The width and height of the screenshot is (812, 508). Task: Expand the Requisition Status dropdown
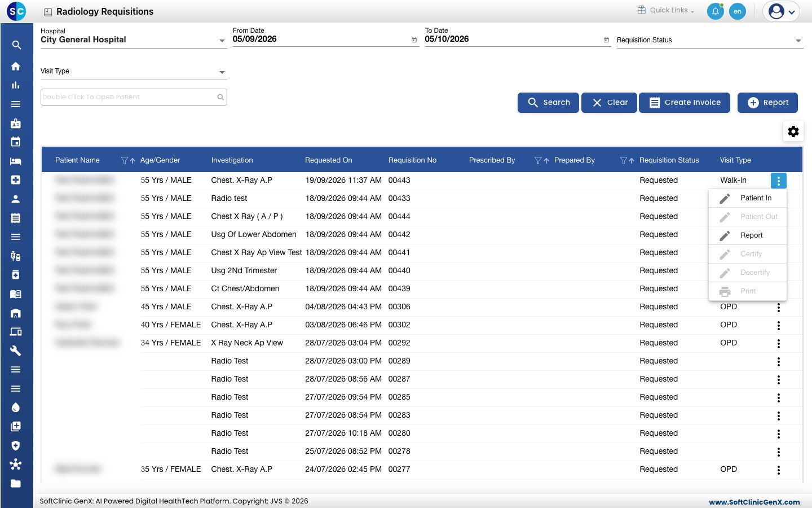(798, 41)
